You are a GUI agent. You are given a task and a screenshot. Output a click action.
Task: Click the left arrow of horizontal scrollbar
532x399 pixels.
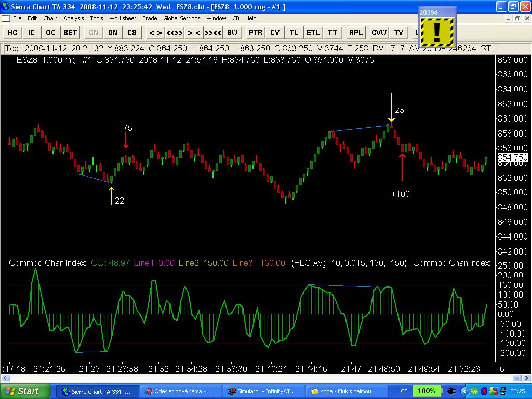(5, 378)
